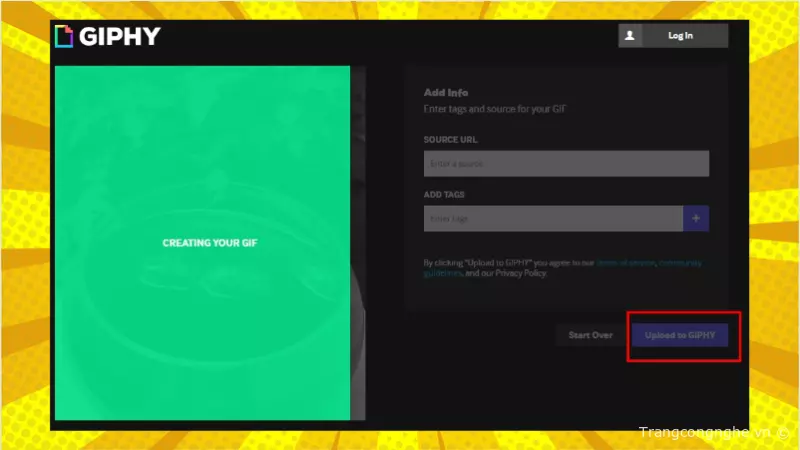The image size is (800, 450).
Task: Open the terms of service link
Action: pos(625,263)
